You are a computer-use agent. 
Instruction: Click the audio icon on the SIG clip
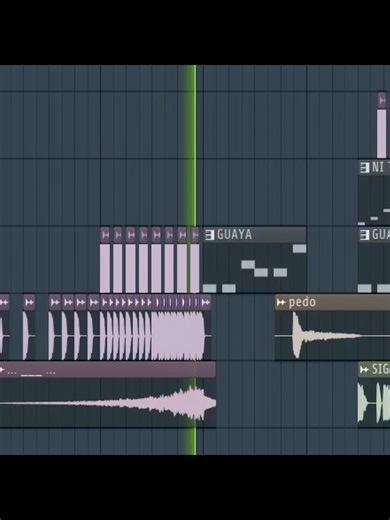pos(364,369)
